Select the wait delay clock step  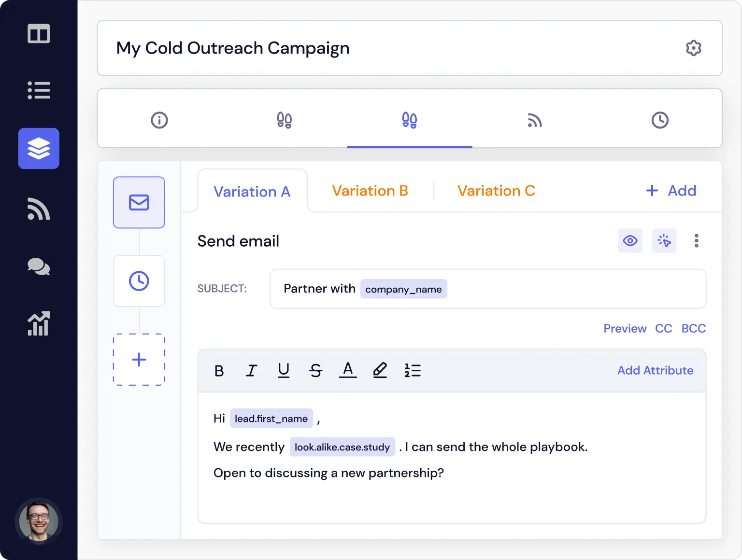coord(139,281)
